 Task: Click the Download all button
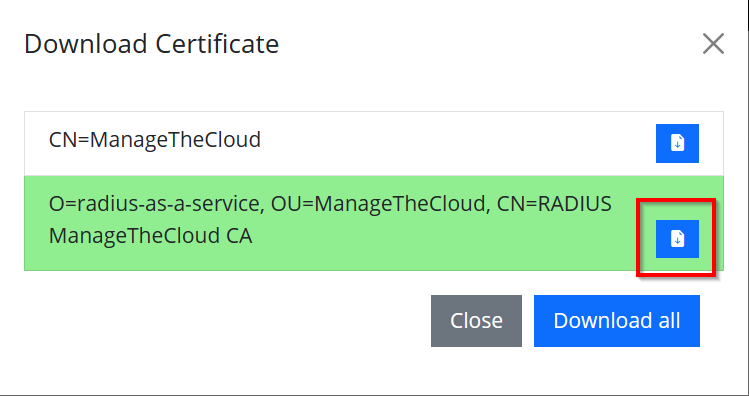coord(617,321)
